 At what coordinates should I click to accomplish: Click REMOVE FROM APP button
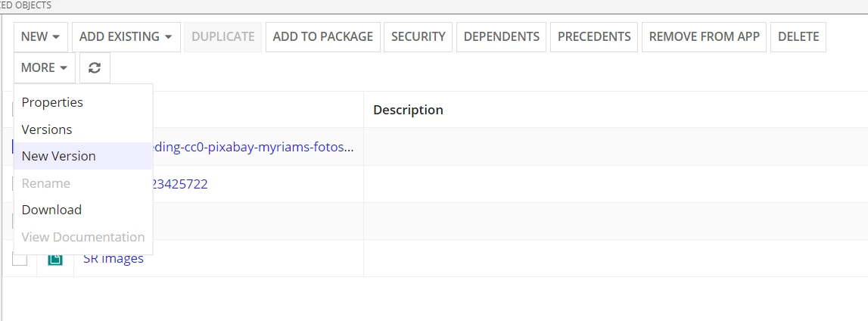click(704, 36)
